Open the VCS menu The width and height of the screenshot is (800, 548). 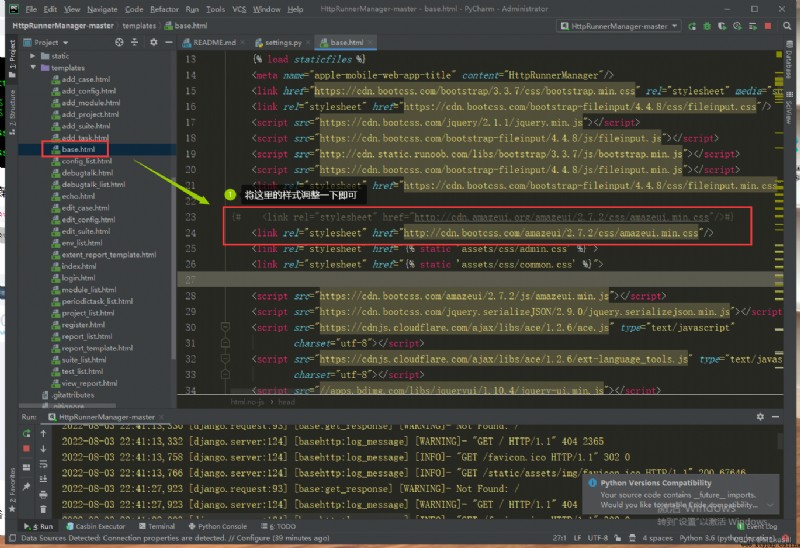pyautogui.click(x=239, y=9)
